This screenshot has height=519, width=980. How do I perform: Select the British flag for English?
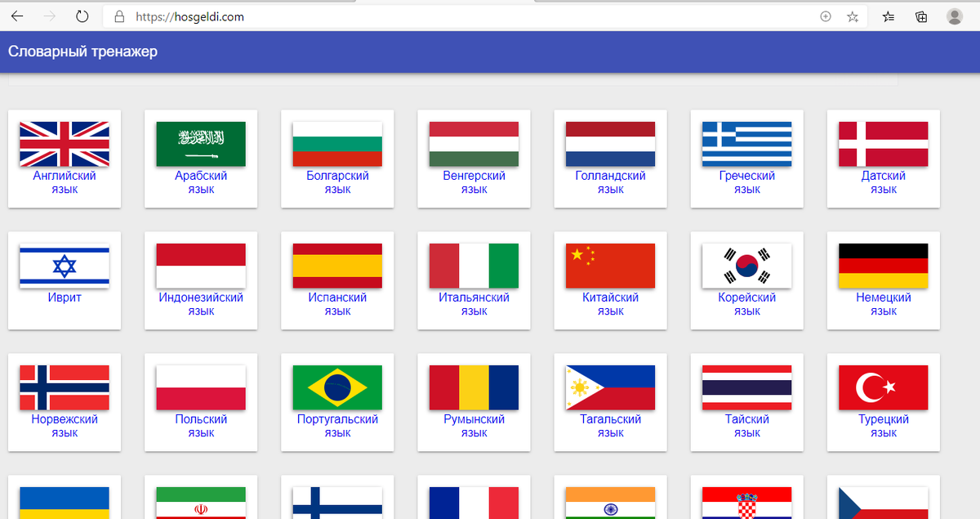click(x=65, y=144)
